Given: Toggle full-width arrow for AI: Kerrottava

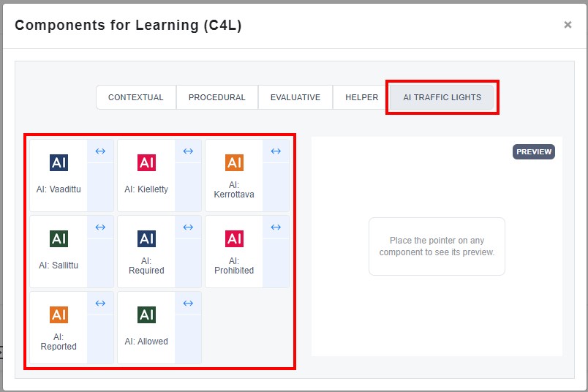Looking at the screenshot, I should tap(276, 151).
